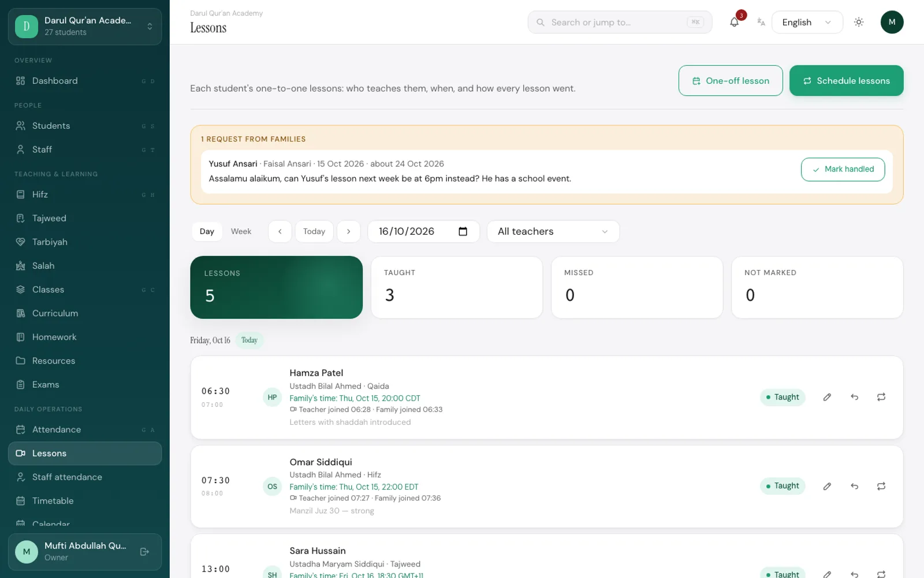
Task: Click the Omar Siddiqui student name
Action: [x=321, y=462]
